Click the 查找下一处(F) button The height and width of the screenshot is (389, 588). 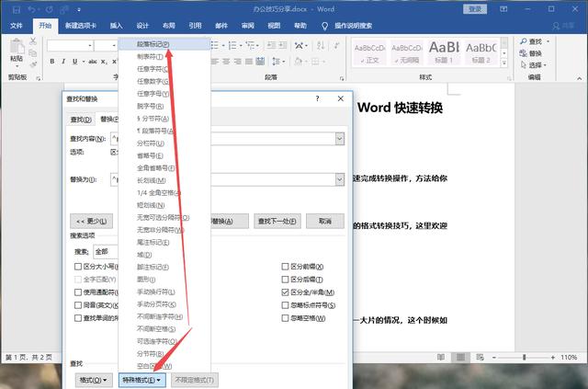click(277, 221)
